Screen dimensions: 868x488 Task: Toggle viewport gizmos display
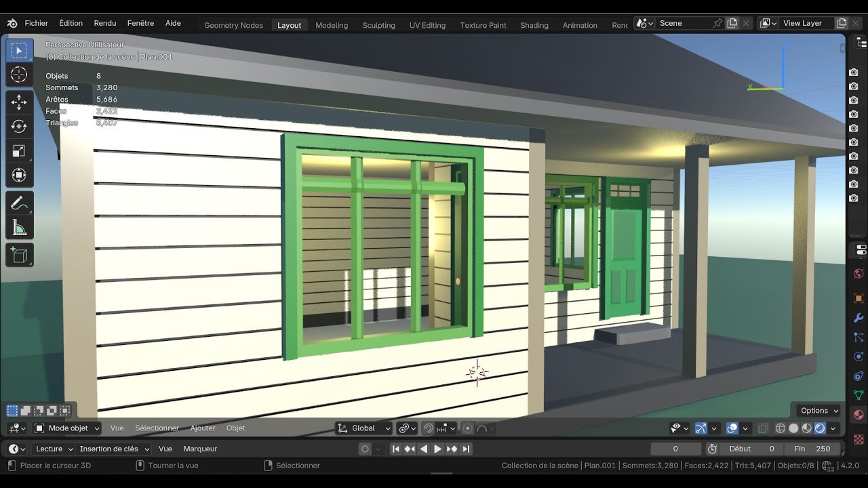click(x=701, y=428)
